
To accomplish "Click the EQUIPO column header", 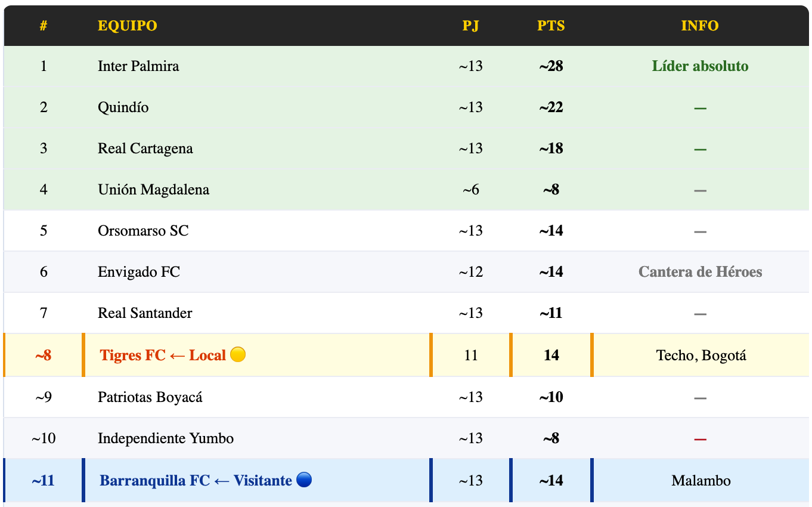I will pos(128,26).
